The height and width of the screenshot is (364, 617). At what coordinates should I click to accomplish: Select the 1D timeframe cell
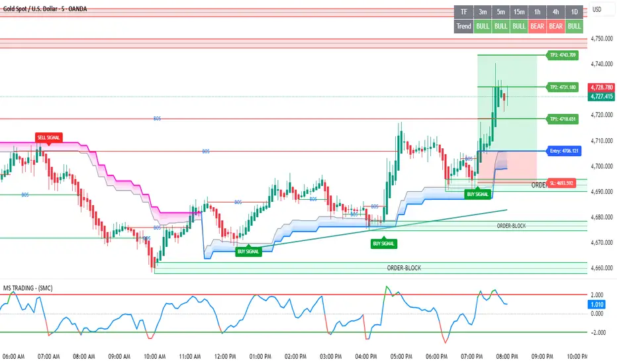pos(574,12)
